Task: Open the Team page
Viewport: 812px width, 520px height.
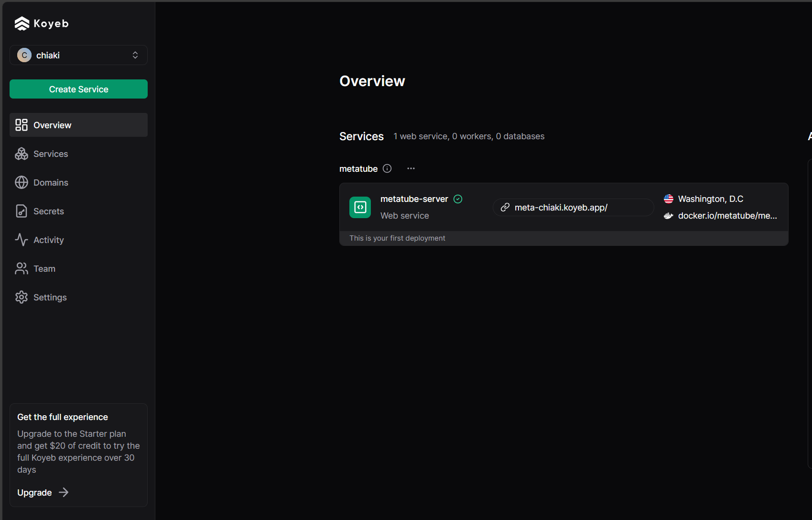Action: pos(78,268)
